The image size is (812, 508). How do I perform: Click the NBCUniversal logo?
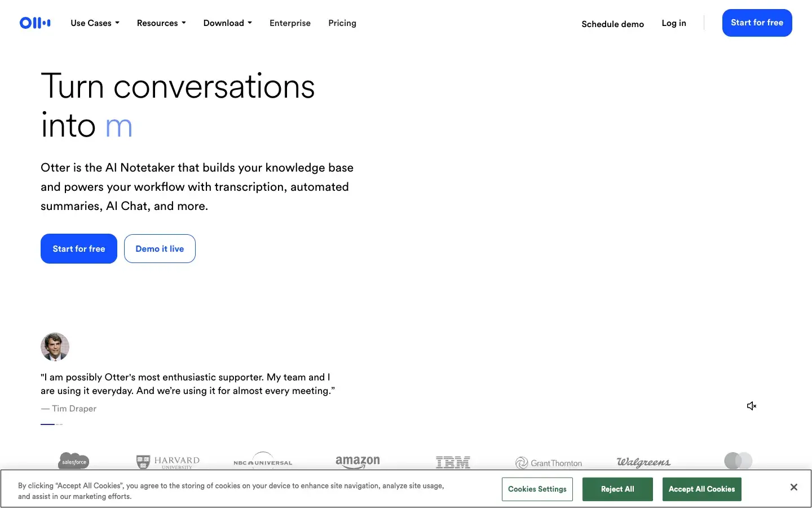pyautogui.click(x=263, y=462)
